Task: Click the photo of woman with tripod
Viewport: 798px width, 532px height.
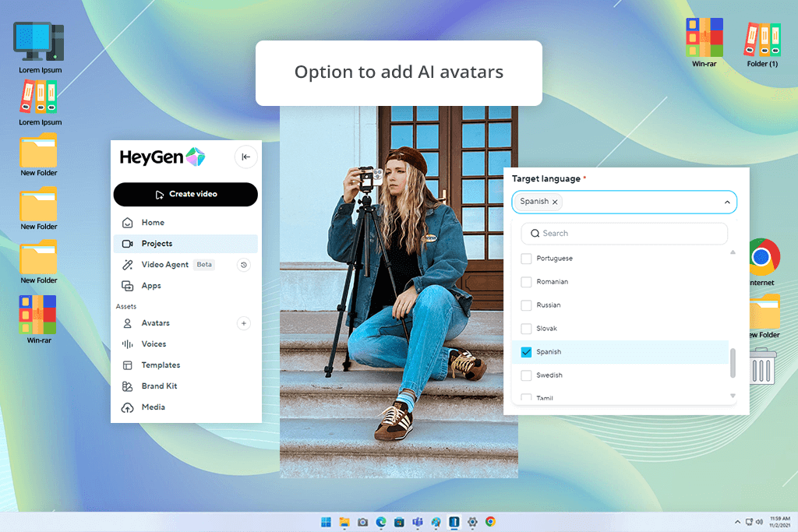Action: point(399,292)
